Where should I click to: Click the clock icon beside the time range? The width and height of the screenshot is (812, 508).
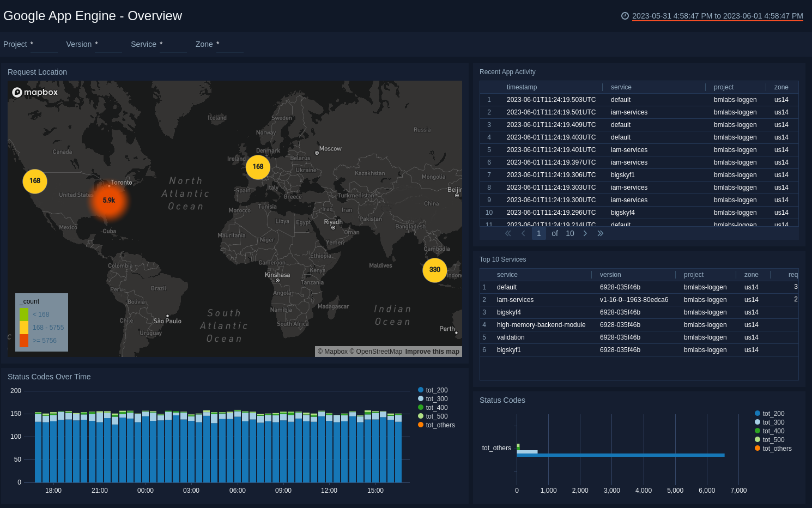point(625,16)
